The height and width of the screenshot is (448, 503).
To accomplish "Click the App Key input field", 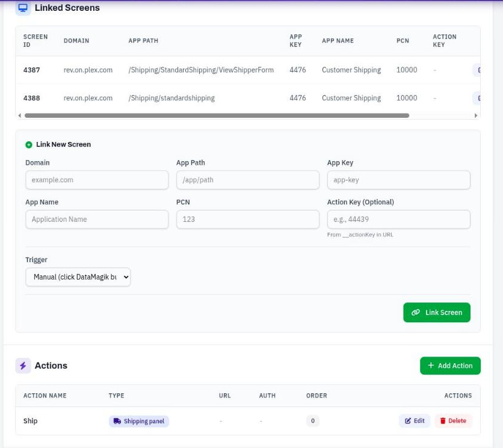I will tap(399, 180).
